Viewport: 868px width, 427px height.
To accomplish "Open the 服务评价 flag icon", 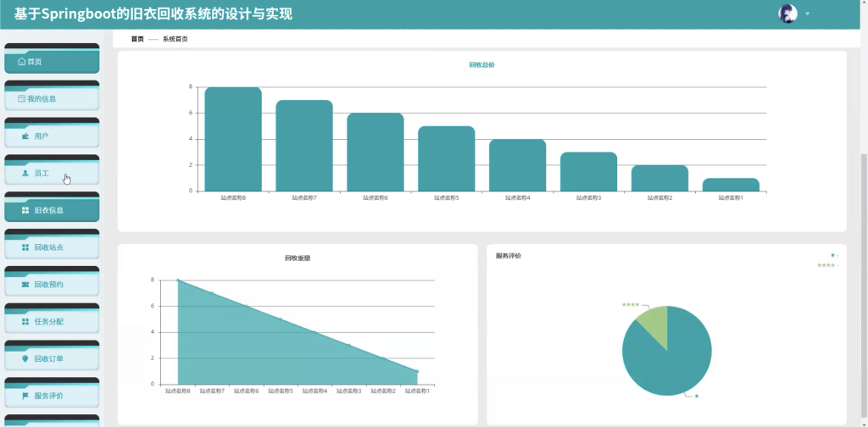I will pyautogui.click(x=25, y=396).
